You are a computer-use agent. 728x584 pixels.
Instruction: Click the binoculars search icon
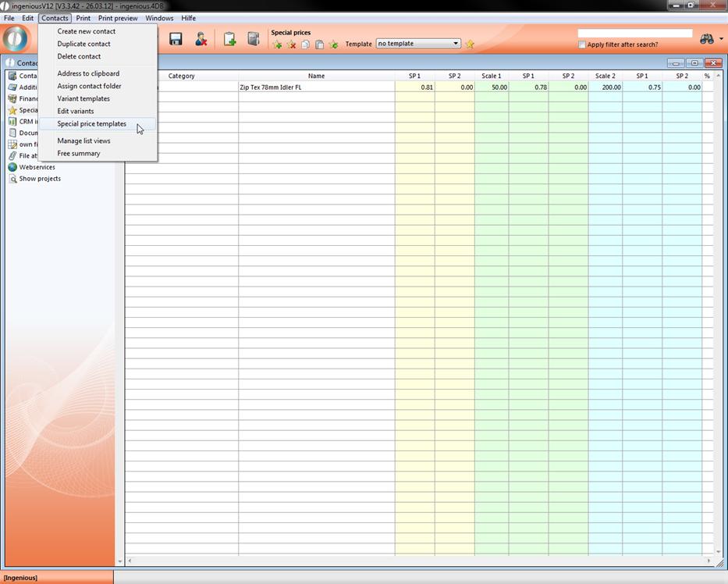click(706, 39)
